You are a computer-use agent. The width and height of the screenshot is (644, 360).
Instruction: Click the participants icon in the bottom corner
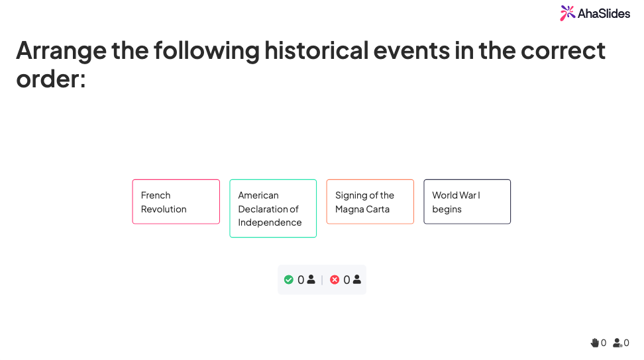(617, 343)
